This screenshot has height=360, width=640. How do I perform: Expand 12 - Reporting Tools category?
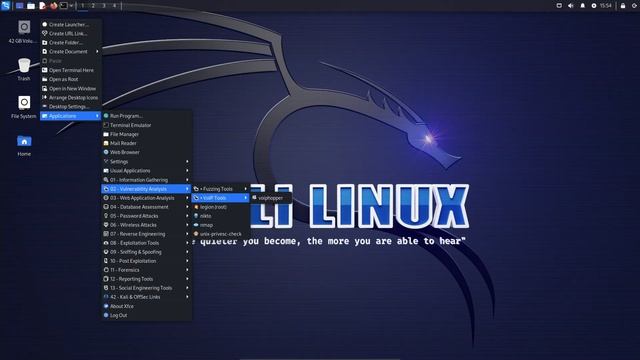point(147,279)
